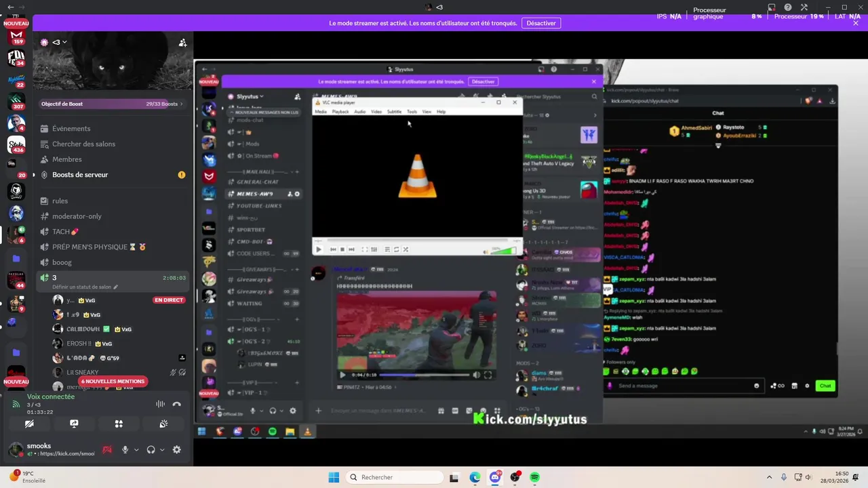Select CALMDOWN user in voice channel

112,329
